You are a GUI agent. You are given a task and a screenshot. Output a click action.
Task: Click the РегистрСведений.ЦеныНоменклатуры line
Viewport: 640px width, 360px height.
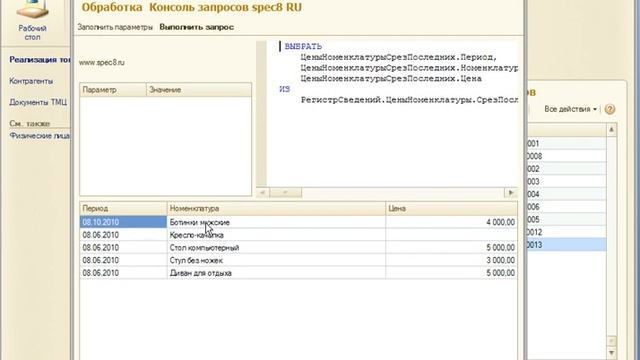[409, 100]
